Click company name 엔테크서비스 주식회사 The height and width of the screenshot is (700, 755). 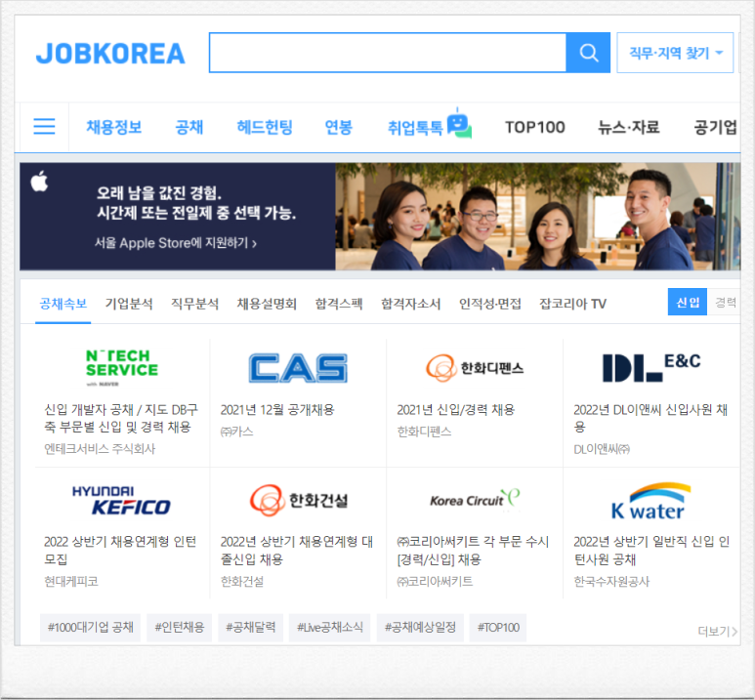(100, 449)
